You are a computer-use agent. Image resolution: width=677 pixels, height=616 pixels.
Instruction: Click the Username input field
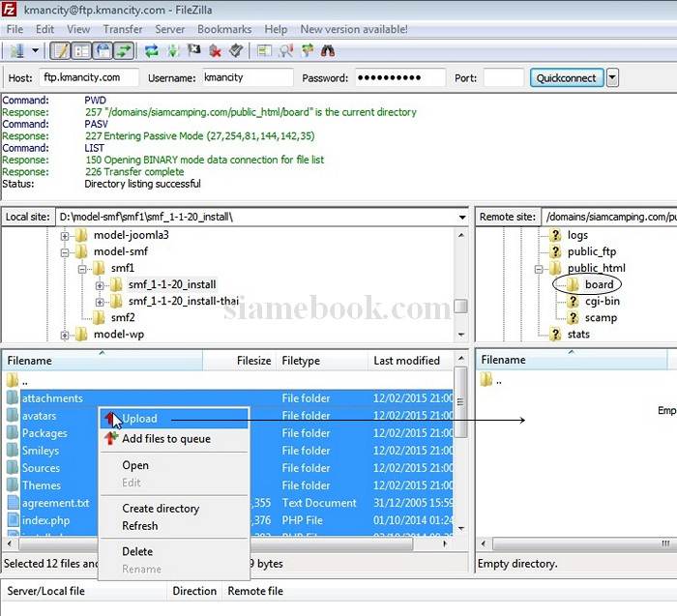pyautogui.click(x=248, y=77)
